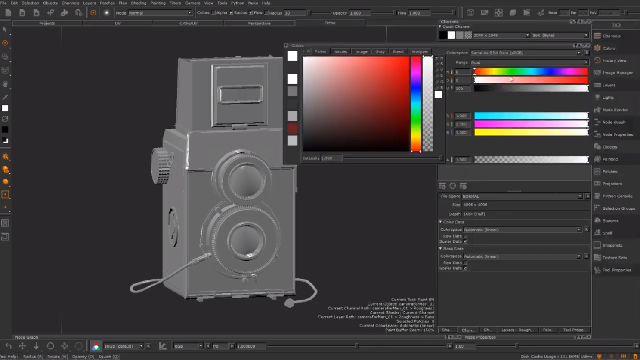Image resolution: width=640 pixels, height=360 pixels.
Task: Switch to the UV view tab
Action: point(118,23)
